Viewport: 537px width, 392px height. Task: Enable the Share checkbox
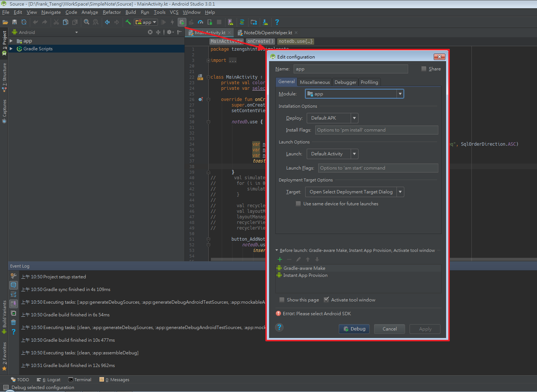[x=424, y=69]
